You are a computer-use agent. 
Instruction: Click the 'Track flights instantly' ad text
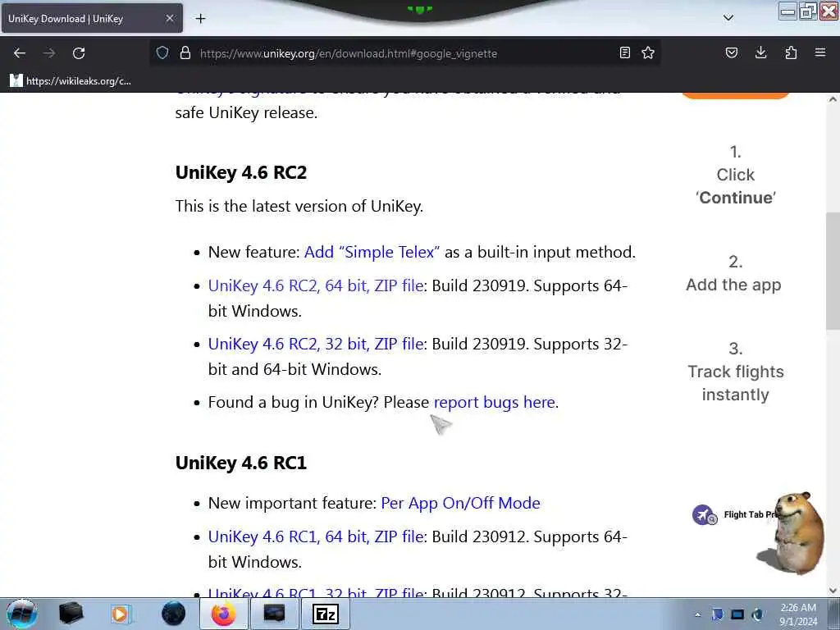pyautogui.click(x=736, y=383)
